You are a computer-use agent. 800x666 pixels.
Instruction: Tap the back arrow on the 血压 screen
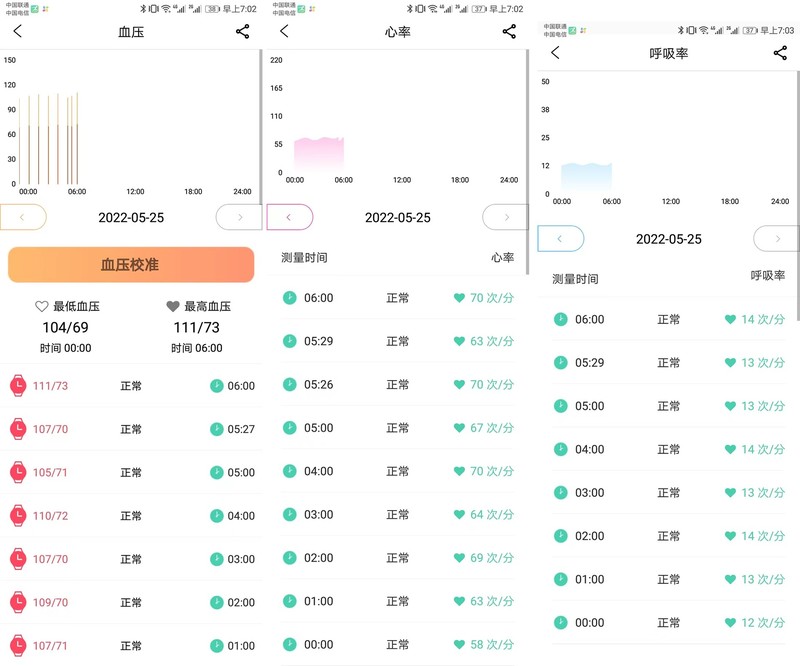(x=16, y=32)
